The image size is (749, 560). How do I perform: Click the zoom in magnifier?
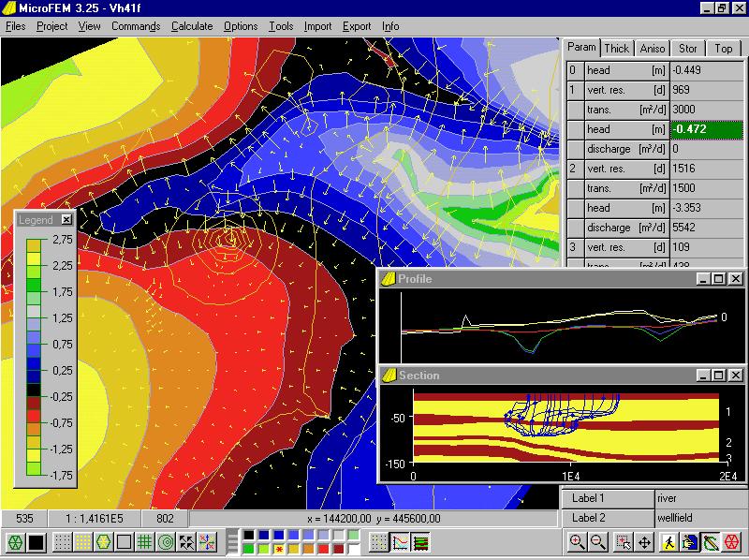pos(577,542)
